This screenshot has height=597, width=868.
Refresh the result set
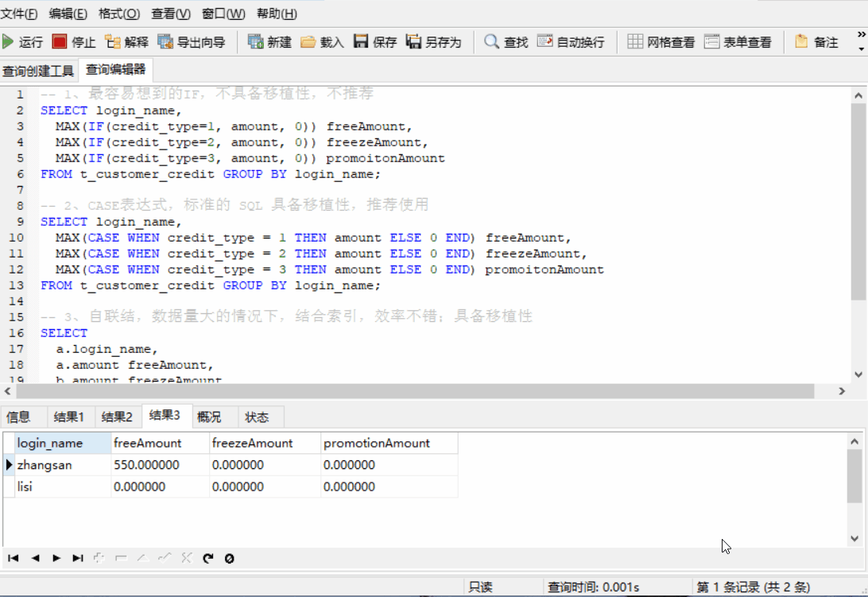click(x=208, y=558)
